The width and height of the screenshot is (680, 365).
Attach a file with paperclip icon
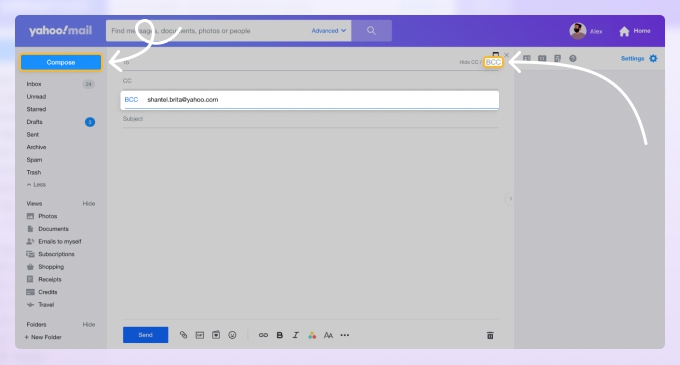click(x=183, y=335)
